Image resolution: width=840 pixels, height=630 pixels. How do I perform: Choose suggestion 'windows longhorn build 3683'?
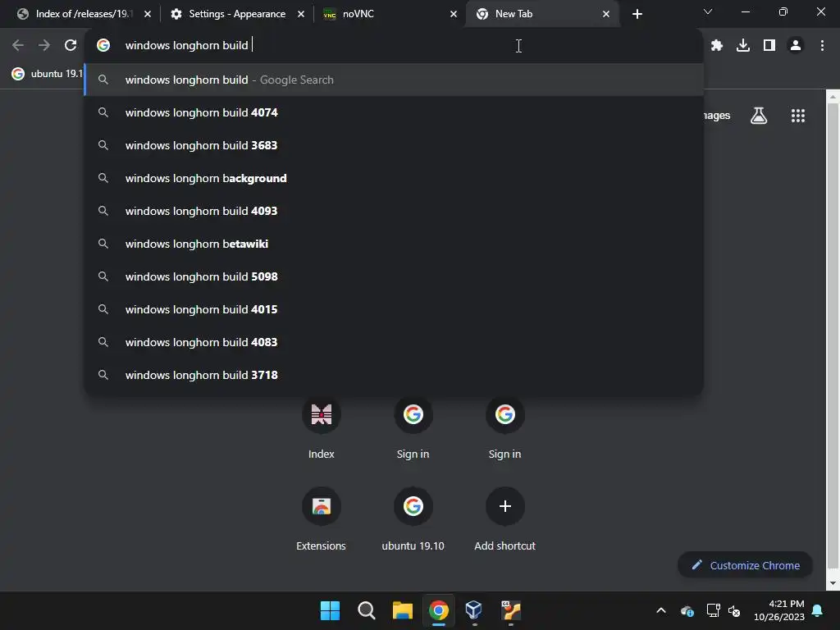tap(395, 145)
